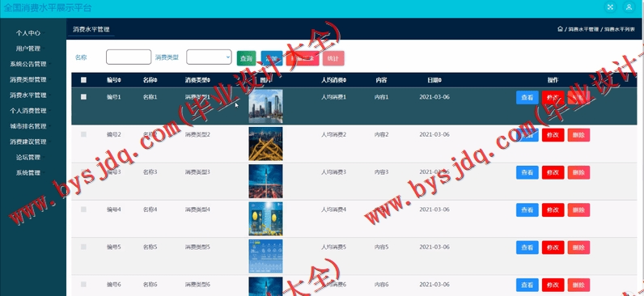Click date 2021-03-06 in row 编号5
The image size is (644, 296).
tap(434, 247)
